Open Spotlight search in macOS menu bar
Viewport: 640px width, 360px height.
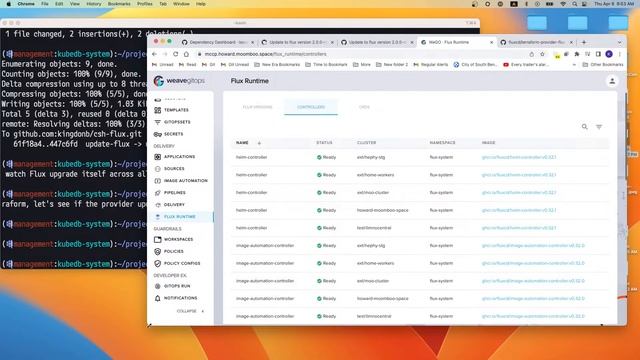click(574, 4)
